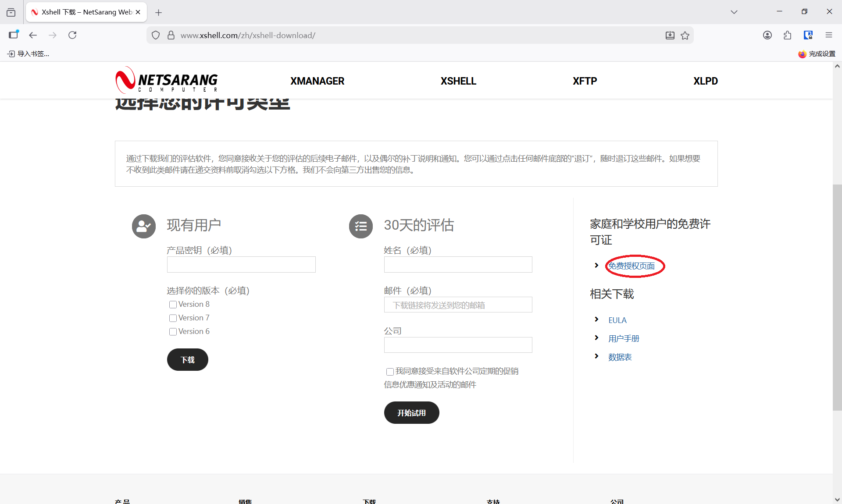Select the Xshell 下载 browser tab
842x504 pixels.
click(86, 12)
